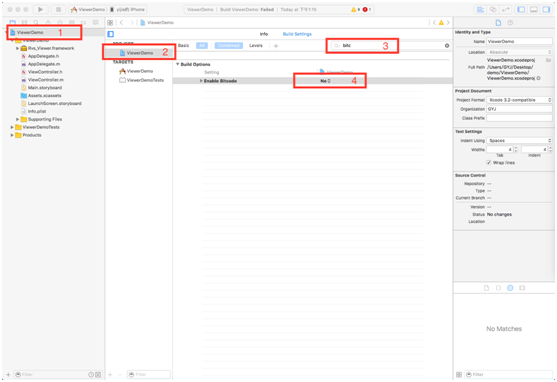Toggle the Wrap lines checkbox
This screenshot has height=382, width=557.
tap(489, 162)
